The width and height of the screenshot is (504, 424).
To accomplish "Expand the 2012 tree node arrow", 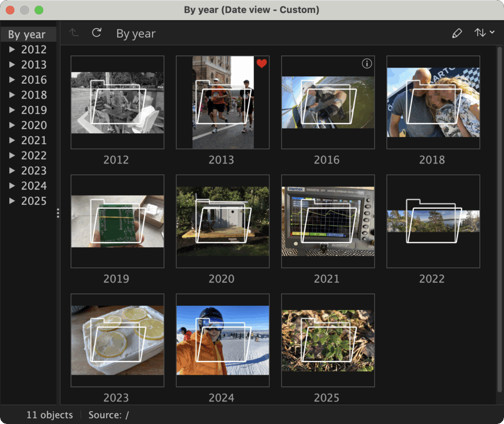I will click(12, 49).
